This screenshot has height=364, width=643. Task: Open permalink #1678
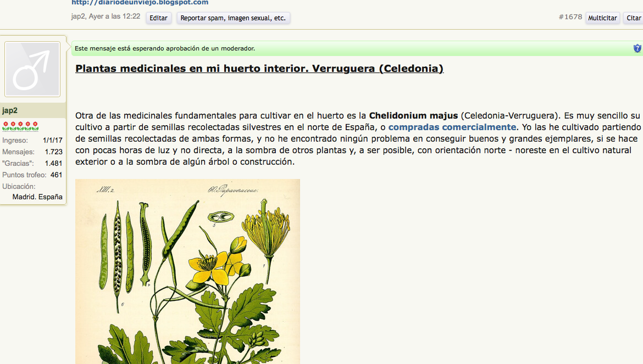[x=570, y=17]
